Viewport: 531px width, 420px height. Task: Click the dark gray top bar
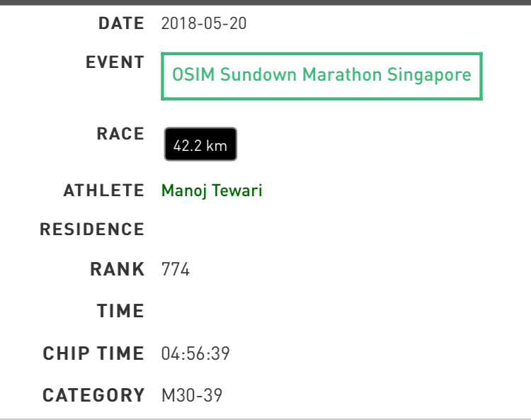tap(265, 2)
